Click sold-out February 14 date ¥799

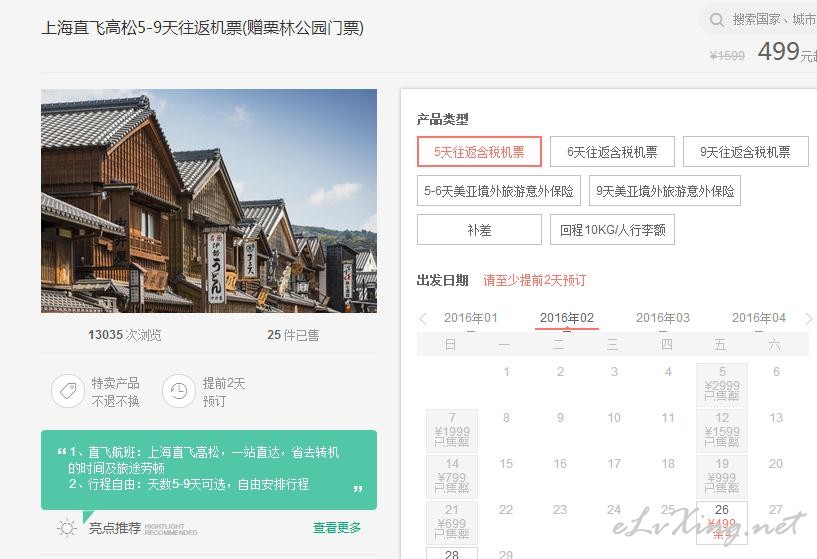452,476
